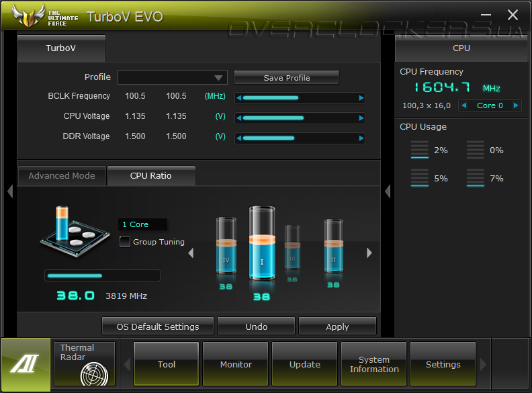532x393 pixels.
Task: Open the Profile dropdown
Action: click(x=173, y=77)
